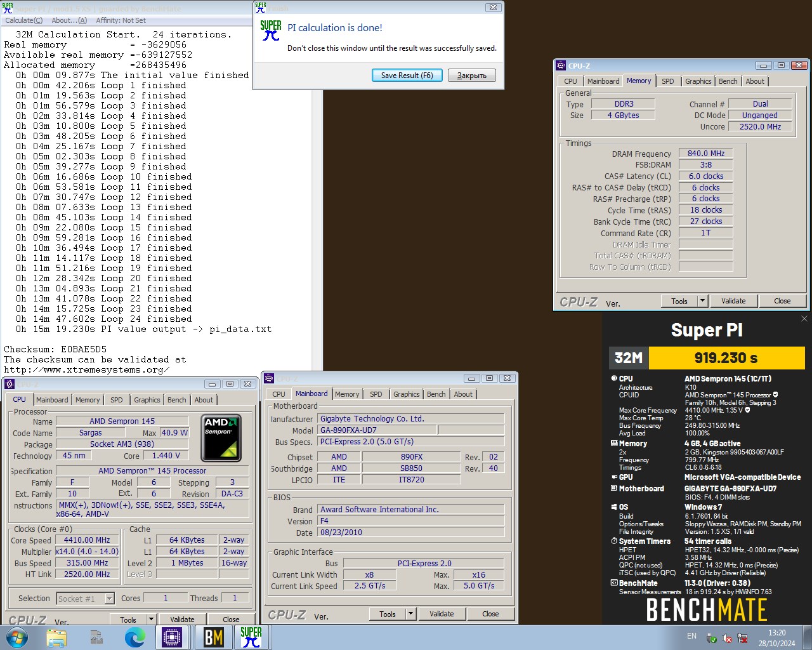Click Tools button in Memory CPU-Z window

679,301
